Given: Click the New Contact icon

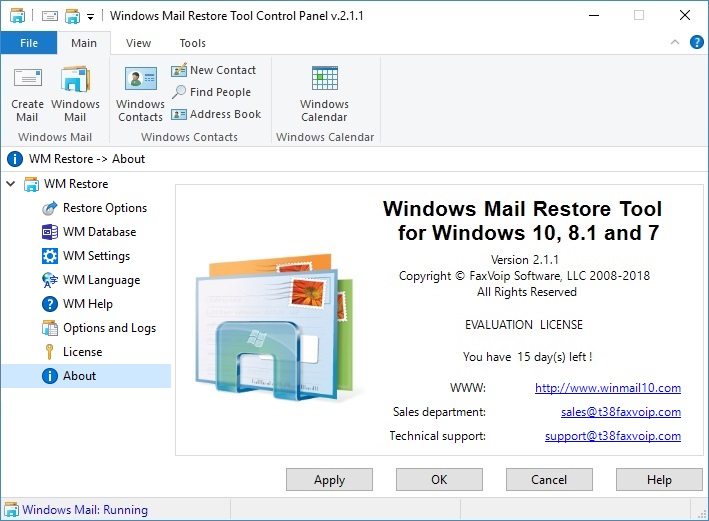Looking at the screenshot, I should pyautogui.click(x=179, y=70).
